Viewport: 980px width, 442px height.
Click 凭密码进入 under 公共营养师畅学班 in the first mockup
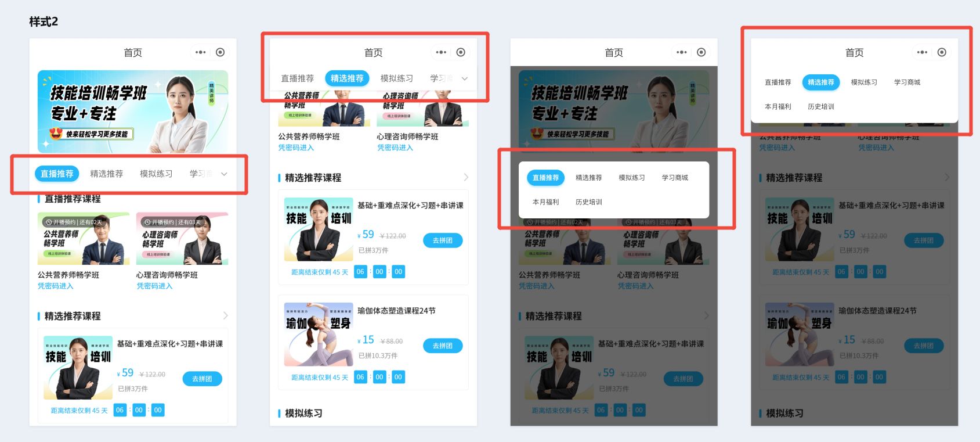56,286
